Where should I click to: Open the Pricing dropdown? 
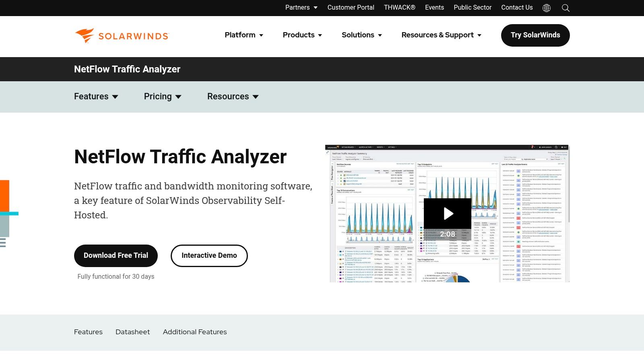pyautogui.click(x=163, y=97)
